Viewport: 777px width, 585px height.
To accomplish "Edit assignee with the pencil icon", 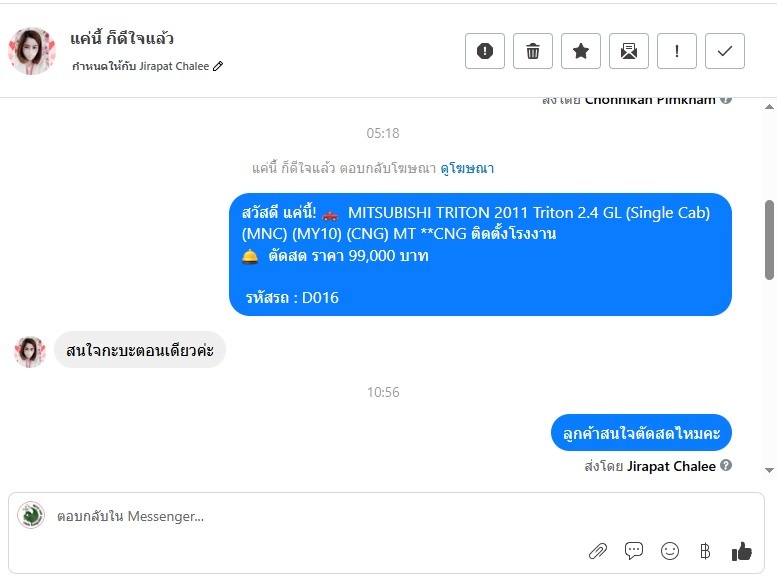I will (219, 66).
